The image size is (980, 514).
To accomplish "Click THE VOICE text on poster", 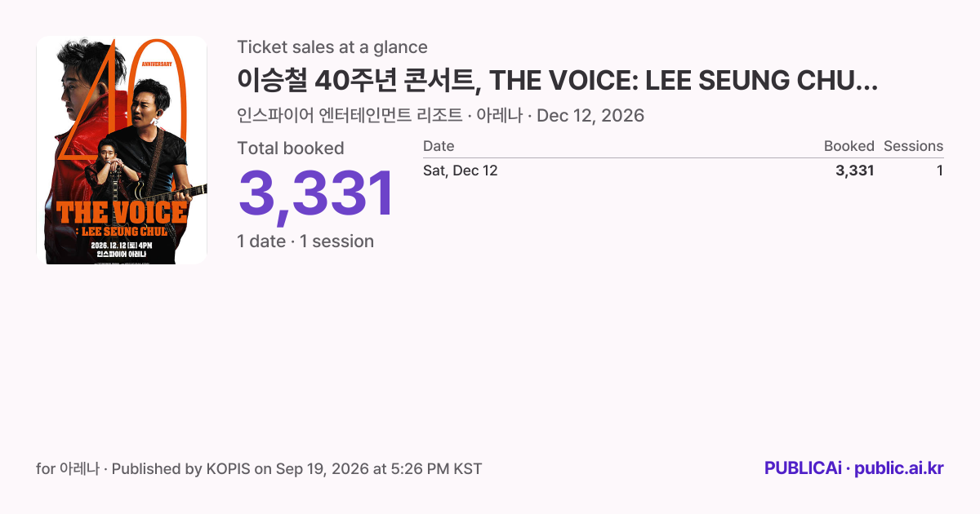I will coord(122,212).
